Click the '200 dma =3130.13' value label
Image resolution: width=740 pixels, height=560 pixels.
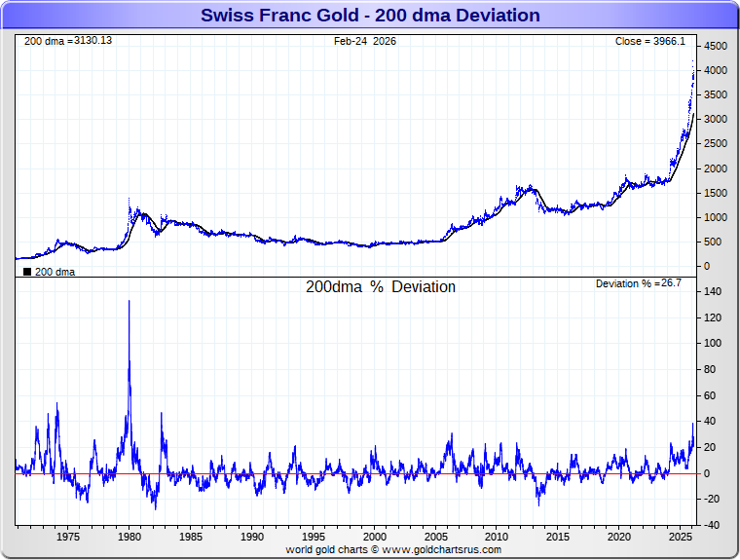[68, 41]
